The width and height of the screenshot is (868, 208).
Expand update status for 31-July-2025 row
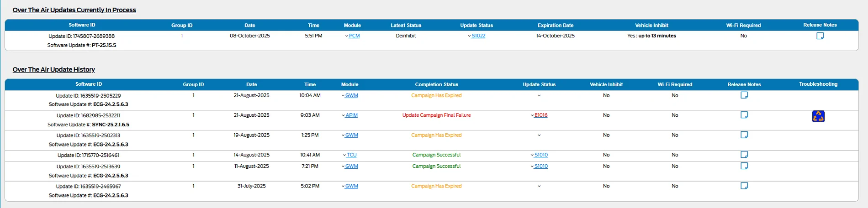tap(539, 186)
